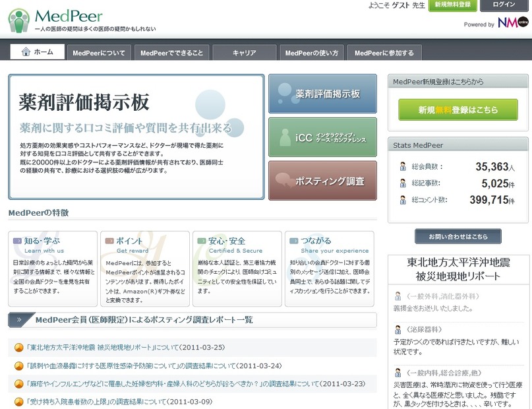Click the 薬剤に関する口コミ評価や質問を共有出来る subtitle
The width and height of the screenshot is (532, 409).
[x=125, y=128]
